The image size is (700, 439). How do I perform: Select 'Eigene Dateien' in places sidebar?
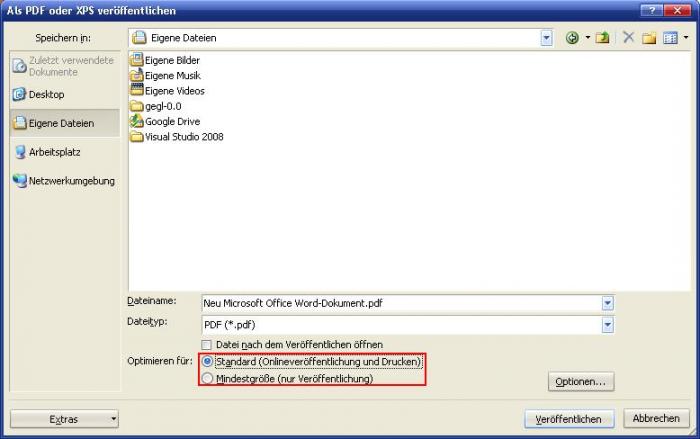click(x=64, y=123)
